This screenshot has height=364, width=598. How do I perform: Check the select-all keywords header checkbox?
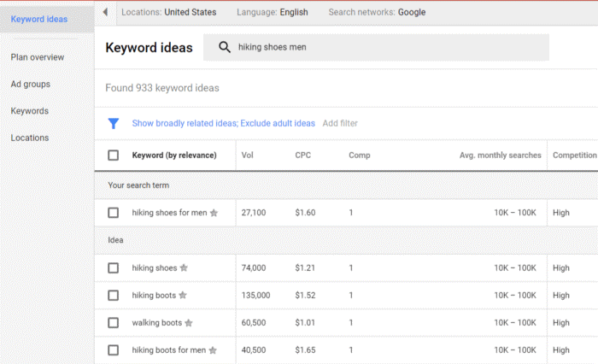(x=114, y=156)
